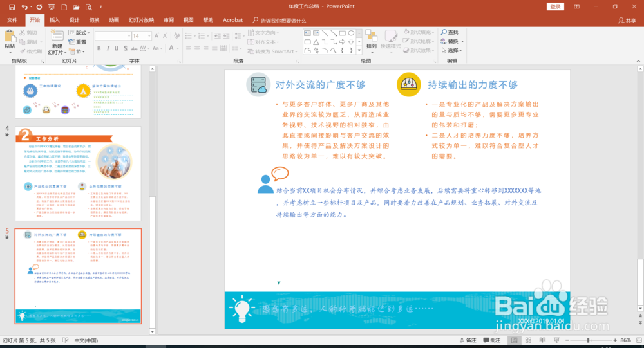Pick the right arrow shape in gallery
Screen dimensions: 644x348
tap(342, 42)
